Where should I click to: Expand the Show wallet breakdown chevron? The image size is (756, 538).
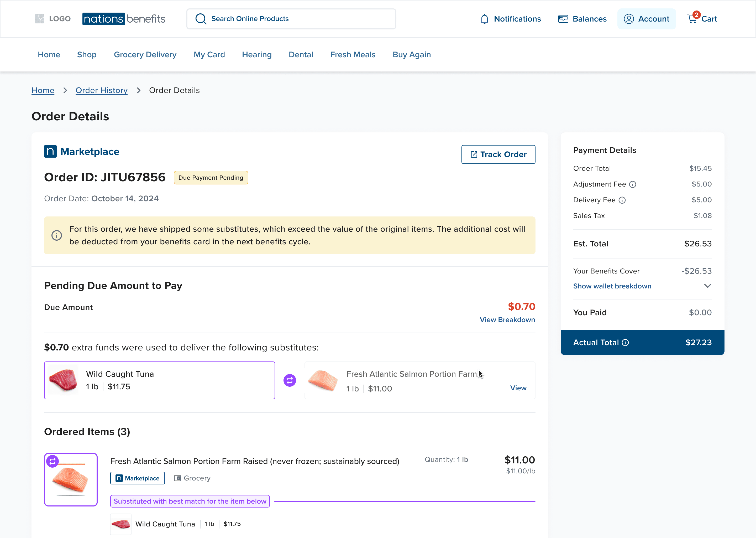point(708,286)
